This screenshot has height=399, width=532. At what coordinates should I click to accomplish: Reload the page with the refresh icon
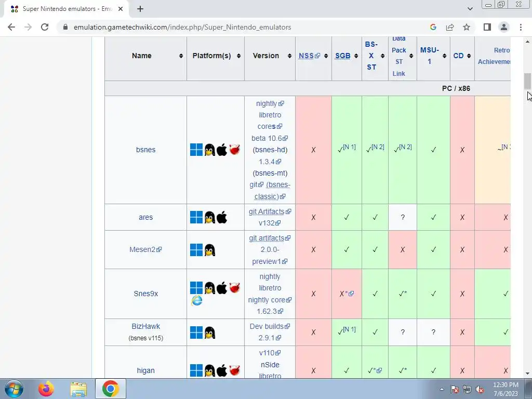(x=45, y=27)
